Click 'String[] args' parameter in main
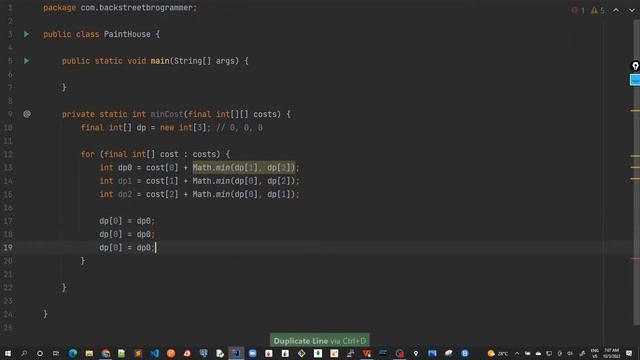Screen dimensions: 640x360 206,61
